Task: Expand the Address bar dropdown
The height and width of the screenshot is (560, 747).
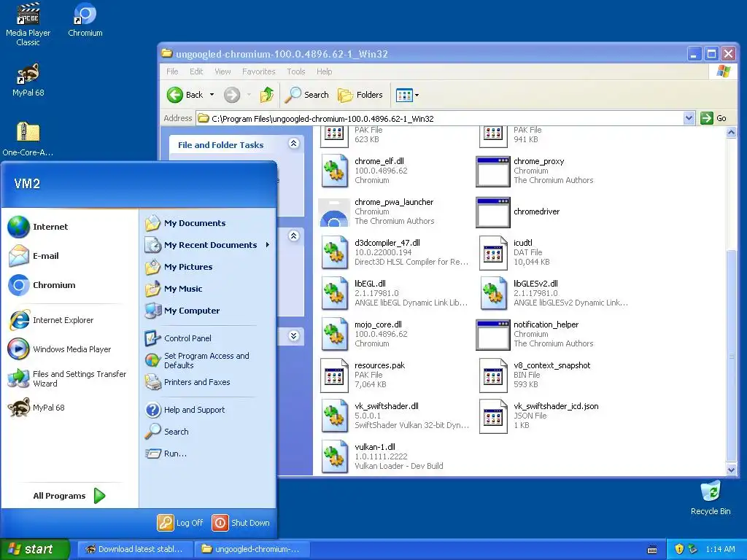Action: [x=689, y=118]
